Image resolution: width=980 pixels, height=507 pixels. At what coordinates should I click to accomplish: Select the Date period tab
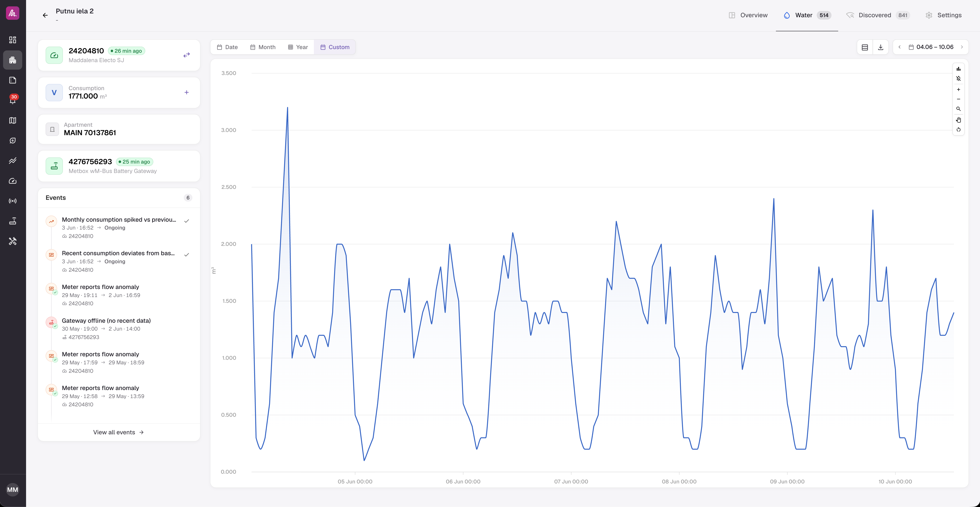click(x=227, y=47)
